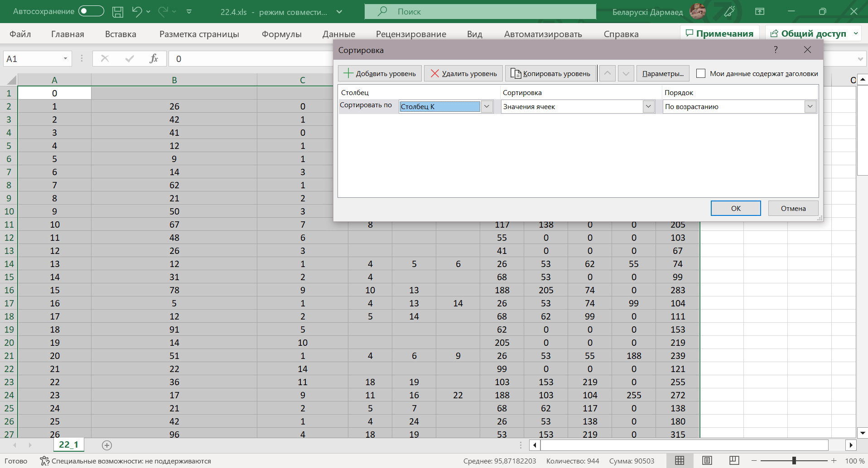Image resolution: width=868 pixels, height=468 pixels.
Task: Open the order 'По возрастанию' dropdown
Action: pyautogui.click(x=810, y=107)
